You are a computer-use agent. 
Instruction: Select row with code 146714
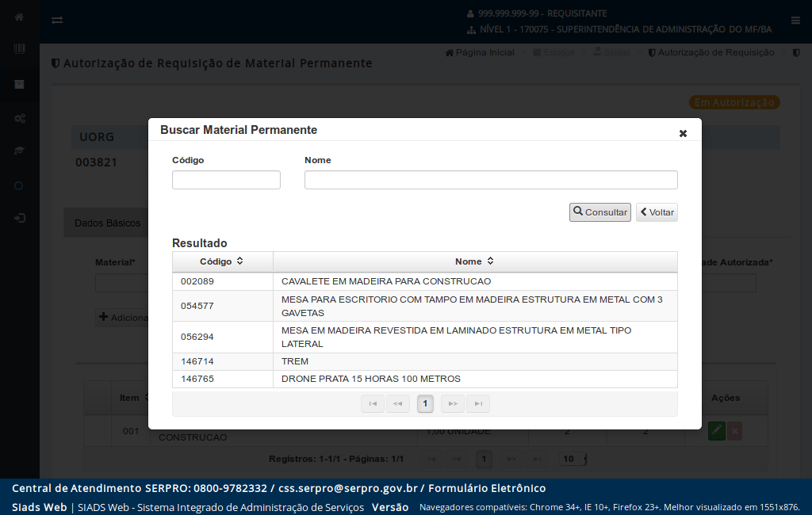pyautogui.click(x=197, y=361)
